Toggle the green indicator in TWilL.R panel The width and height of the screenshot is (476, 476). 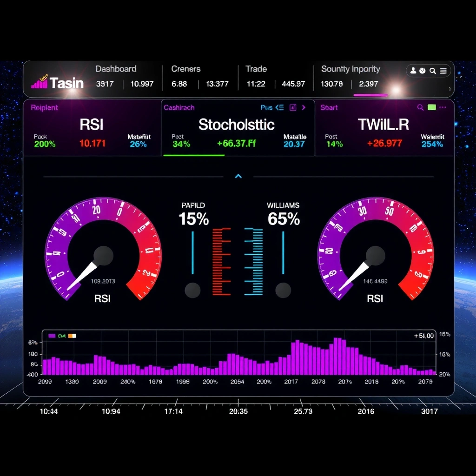(432, 107)
